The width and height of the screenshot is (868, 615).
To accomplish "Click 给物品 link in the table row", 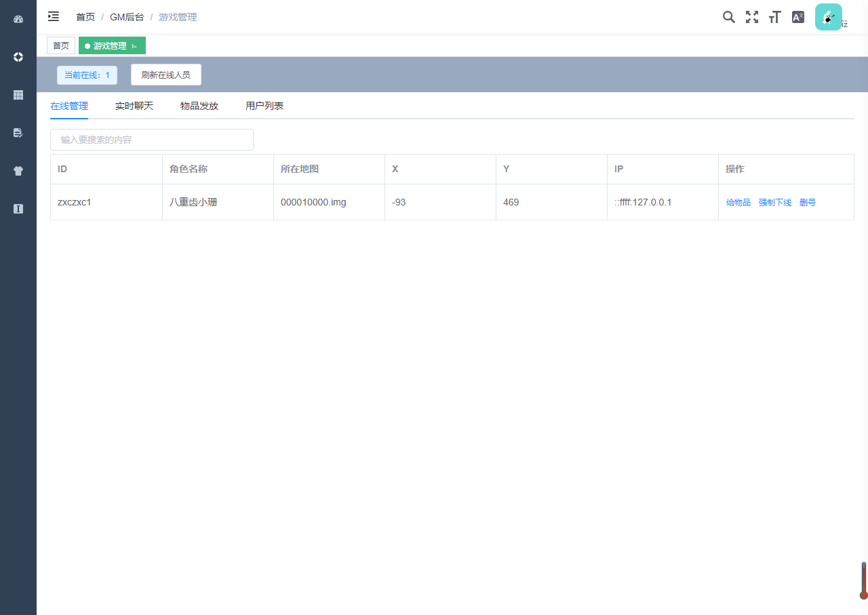I will point(738,202).
